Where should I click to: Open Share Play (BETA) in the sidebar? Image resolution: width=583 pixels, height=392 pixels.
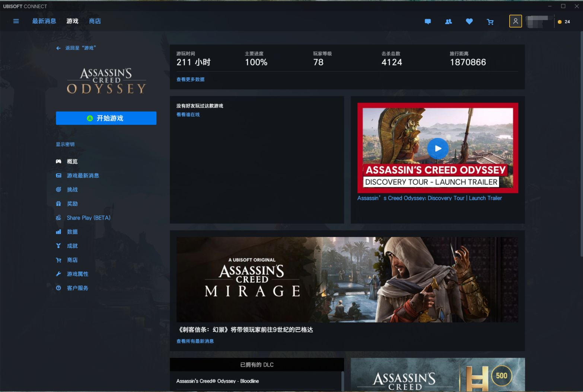89,218
